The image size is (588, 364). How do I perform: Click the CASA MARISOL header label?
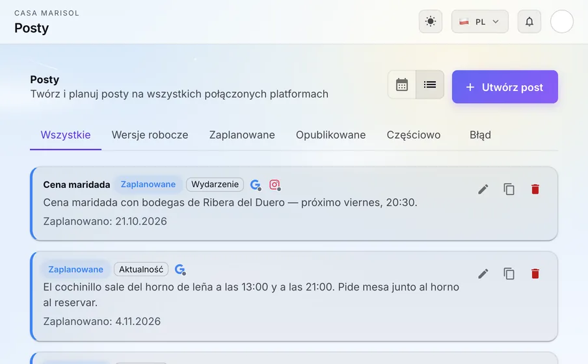pos(47,13)
